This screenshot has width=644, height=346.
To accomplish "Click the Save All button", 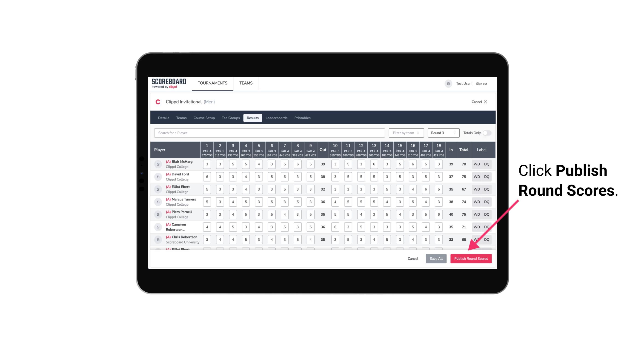I will click(x=435, y=259).
